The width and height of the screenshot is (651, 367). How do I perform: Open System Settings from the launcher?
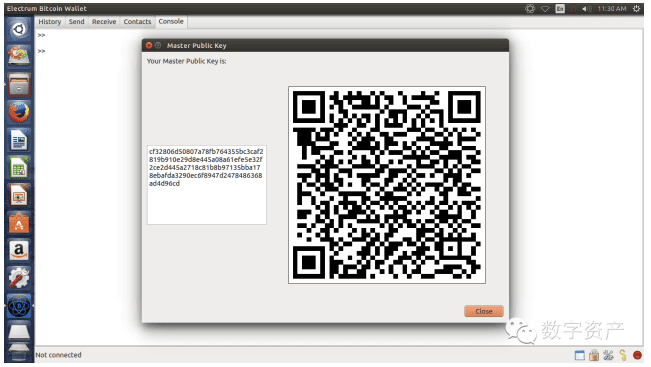pos(19,278)
